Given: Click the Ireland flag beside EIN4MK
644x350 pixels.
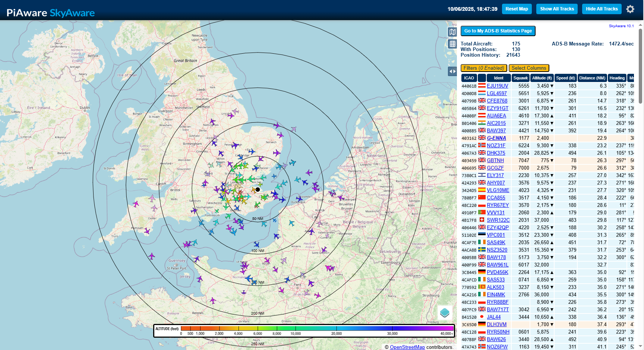Looking at the screenshot, I should point(482,294).
